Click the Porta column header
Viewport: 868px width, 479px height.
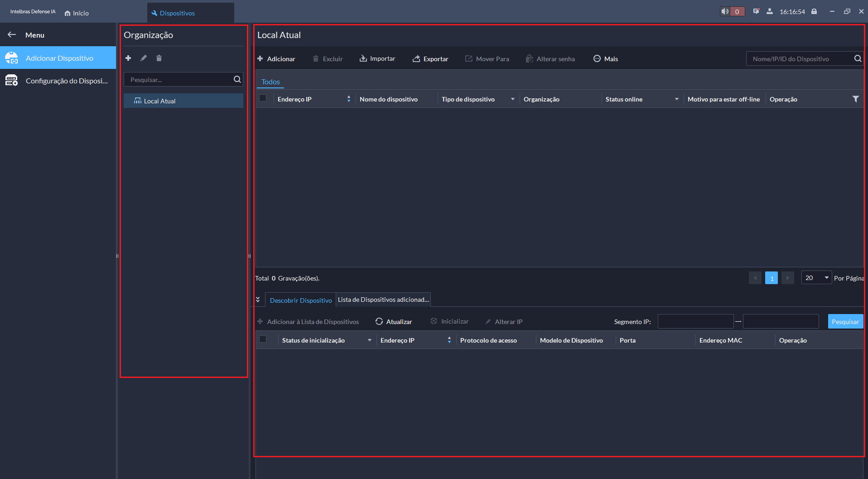point(627,340)
